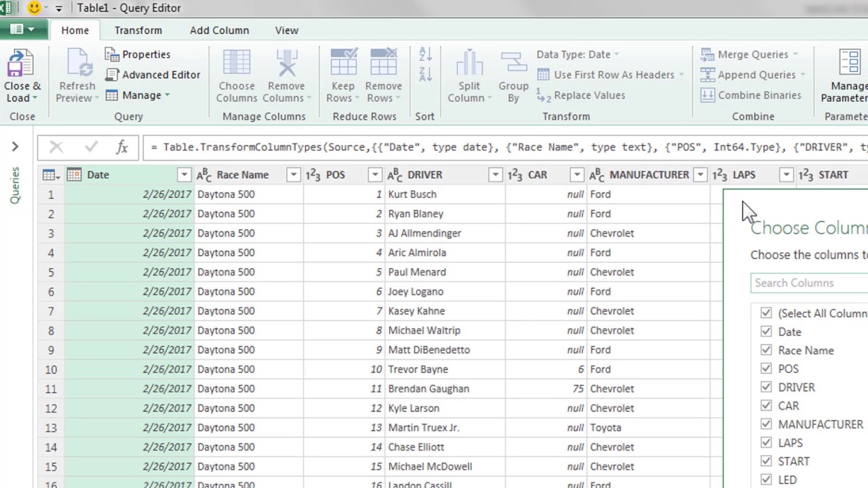Click the Remove Rows icon
The height and width of the screenshot is (488, 868).
pyautogui.click(x=384, y=63)
